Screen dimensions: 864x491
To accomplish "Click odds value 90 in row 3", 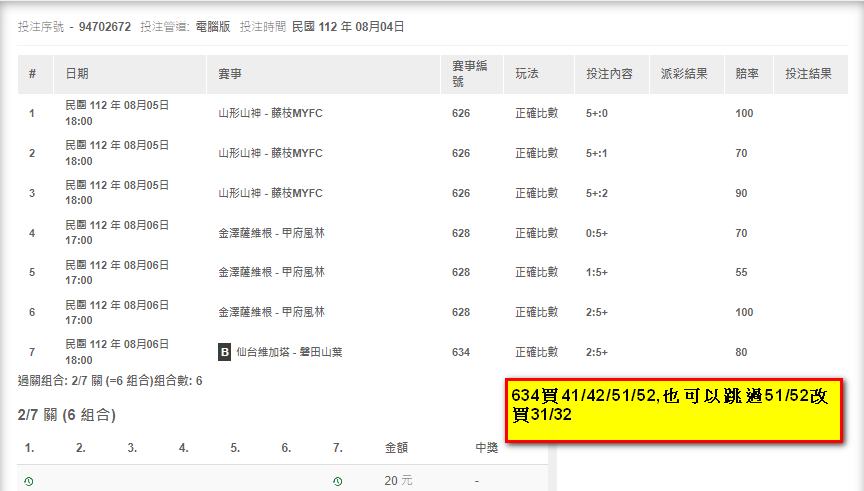I will [x=741, y=193].
